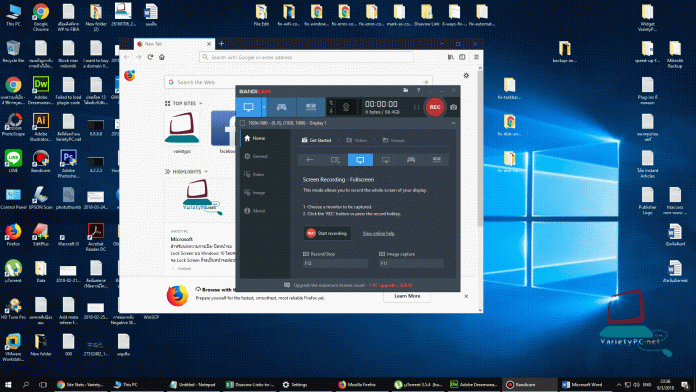The width and height of the screenshot is (696, 392).
Task: Capture screenshot with Bandicam camera icon
Action: pyautogui.click(x=453, y=107)
